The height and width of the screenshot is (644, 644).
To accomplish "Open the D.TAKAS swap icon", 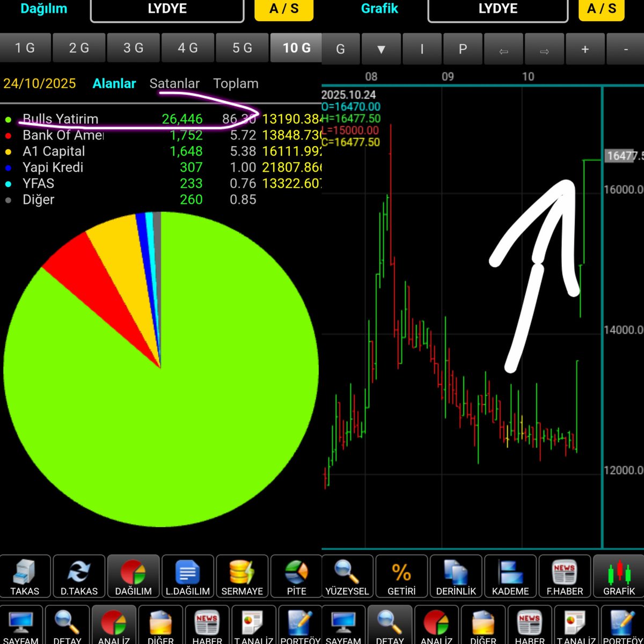I will pos(79,577).
